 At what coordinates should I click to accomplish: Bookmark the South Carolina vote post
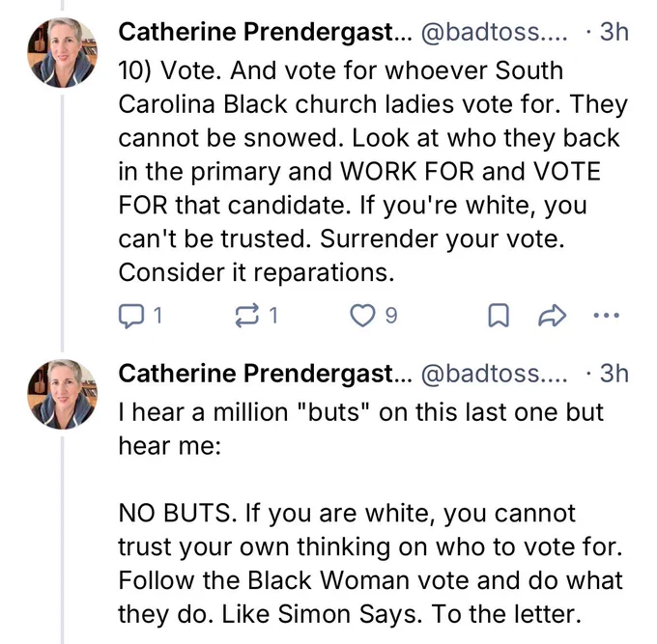[498, 316]
